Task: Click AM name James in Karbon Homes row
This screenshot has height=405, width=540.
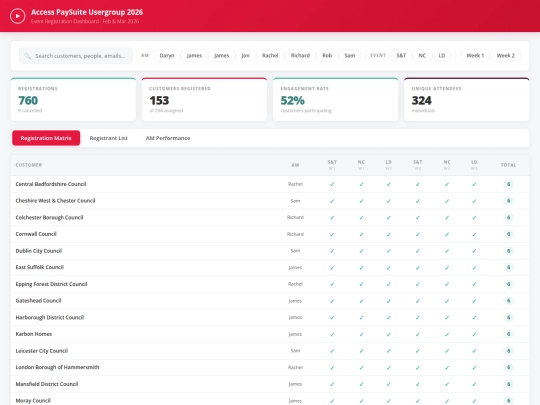Action: click(295, 334)
